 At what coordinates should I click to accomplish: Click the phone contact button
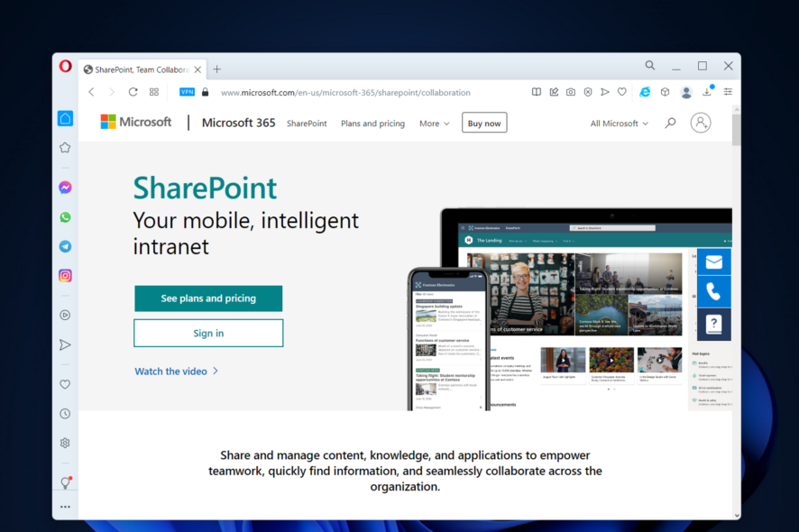click(x=714, y=292)
